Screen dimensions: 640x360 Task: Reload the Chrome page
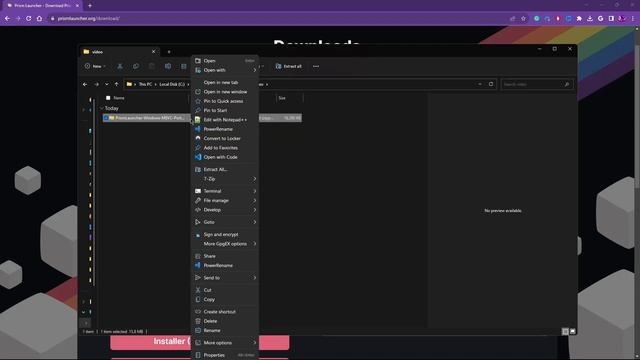[29, 18]
